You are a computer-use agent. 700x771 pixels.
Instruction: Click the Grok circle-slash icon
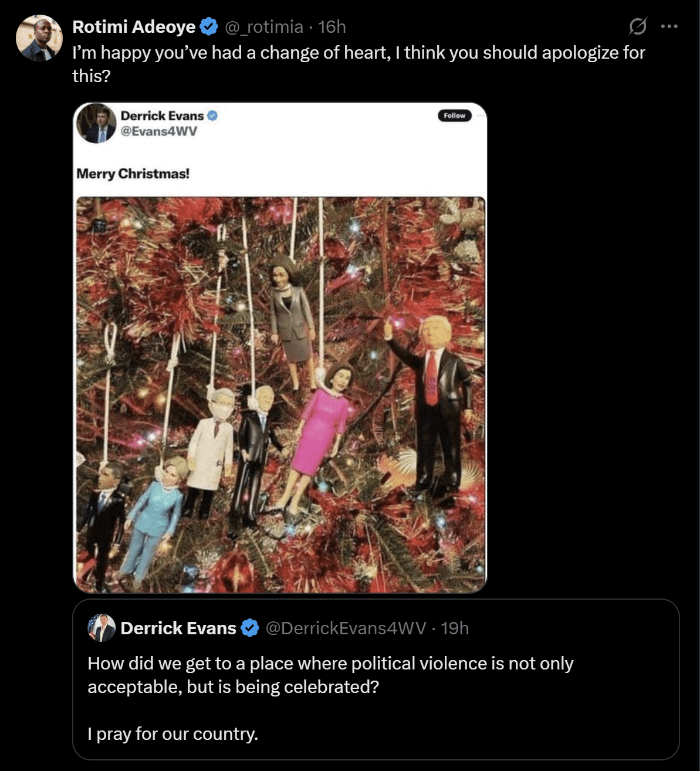click(638, 26)
